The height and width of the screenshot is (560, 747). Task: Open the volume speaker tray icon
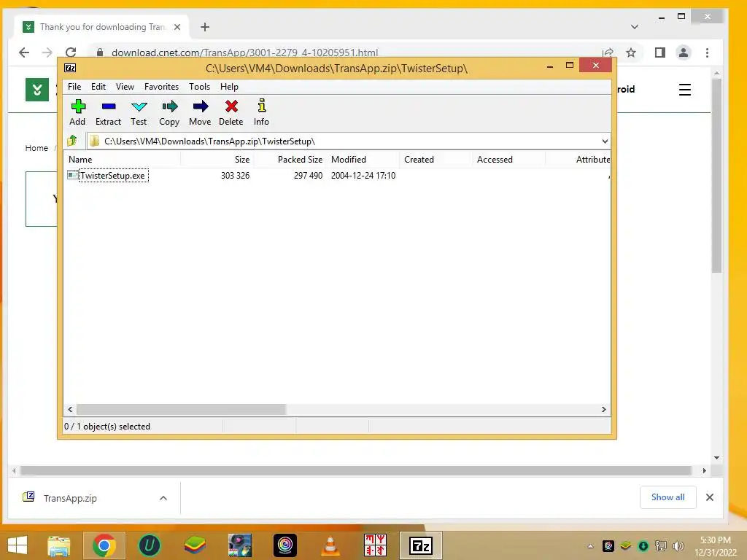[678, 546]
